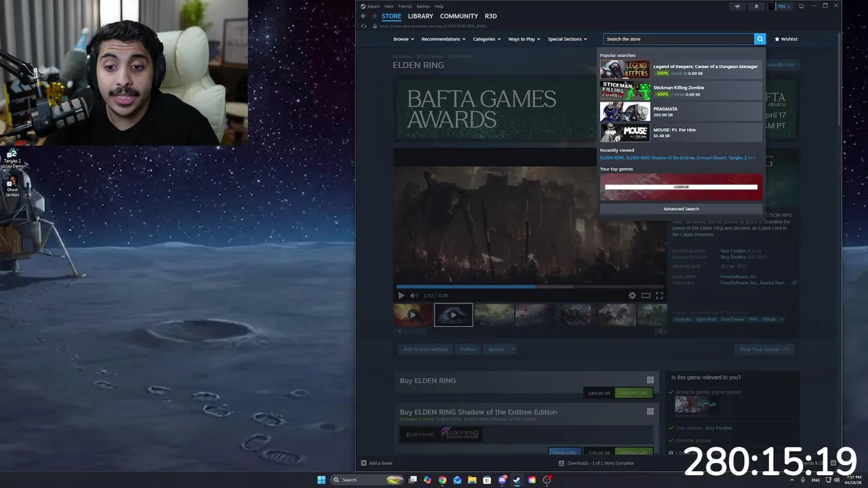Open the Tangles 2 Demo desktop shortcut
Image resolution: width=868 pixels, height=488 pixels.
12,159
